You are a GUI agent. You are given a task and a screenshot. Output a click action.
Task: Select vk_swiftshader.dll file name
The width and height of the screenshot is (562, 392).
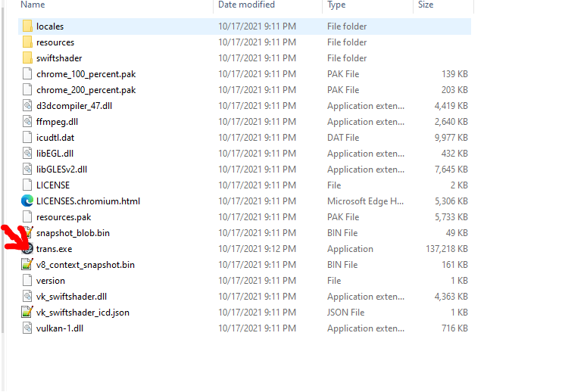tap(72, 297)
